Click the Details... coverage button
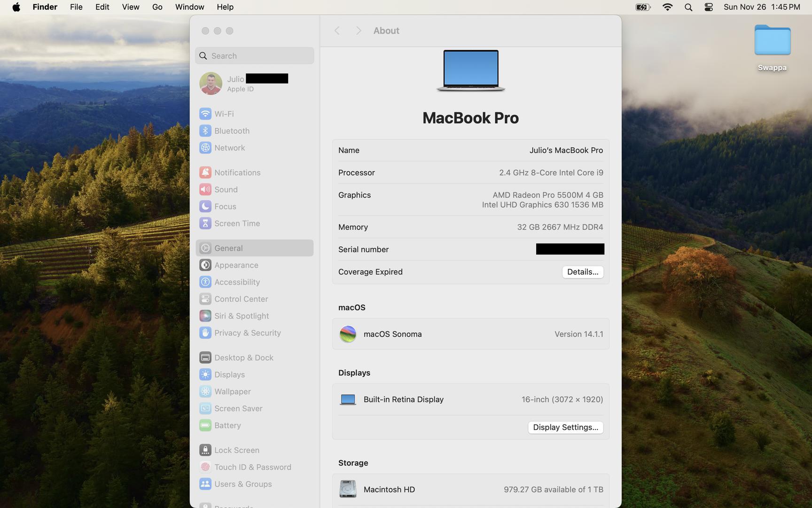Screen dimensions: 812x508 tap(583, 272)
